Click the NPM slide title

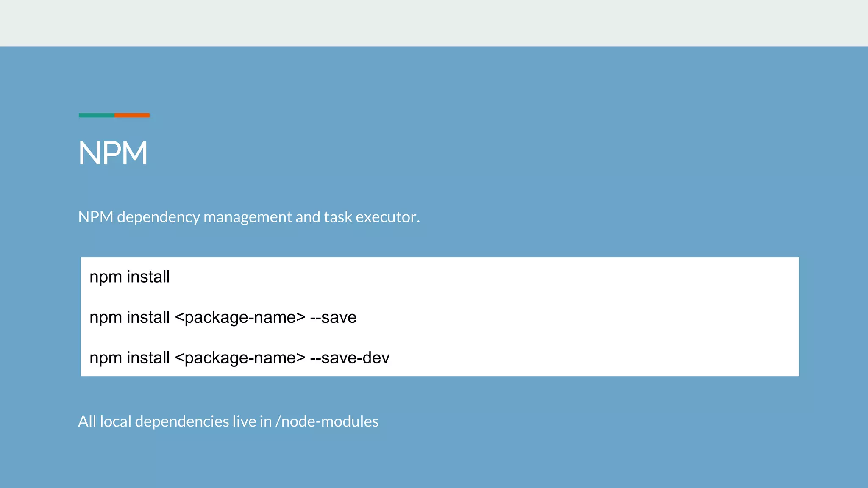pos(113,153)
